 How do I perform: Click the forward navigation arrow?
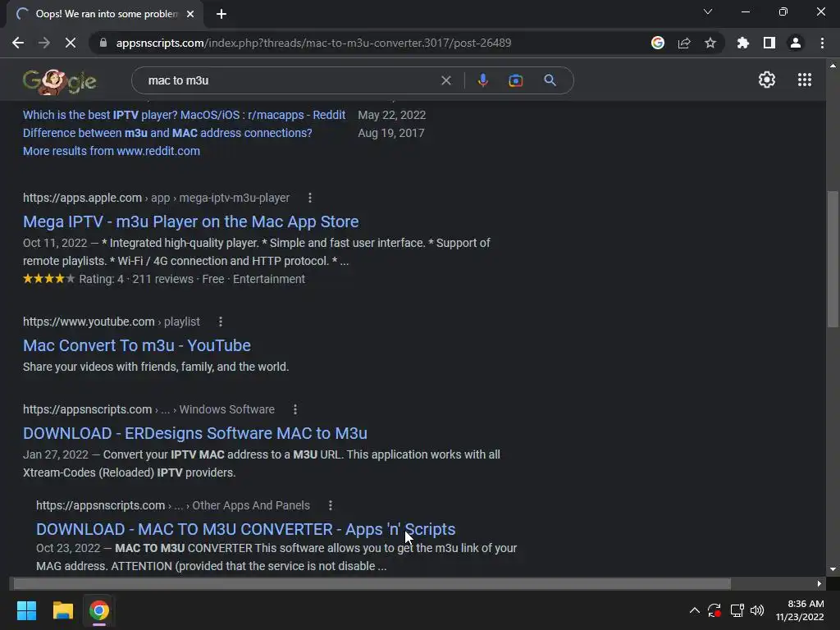[44, 43]
